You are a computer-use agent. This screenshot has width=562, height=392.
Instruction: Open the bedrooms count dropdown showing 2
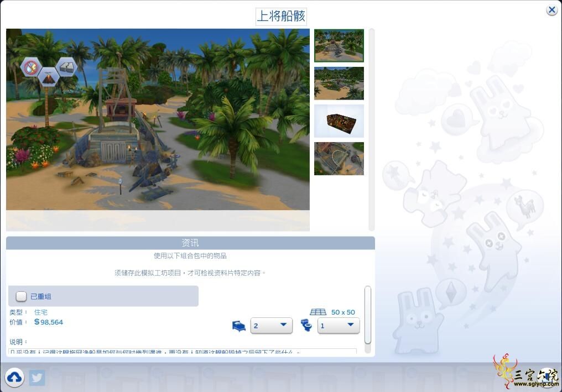click(272, 325)
